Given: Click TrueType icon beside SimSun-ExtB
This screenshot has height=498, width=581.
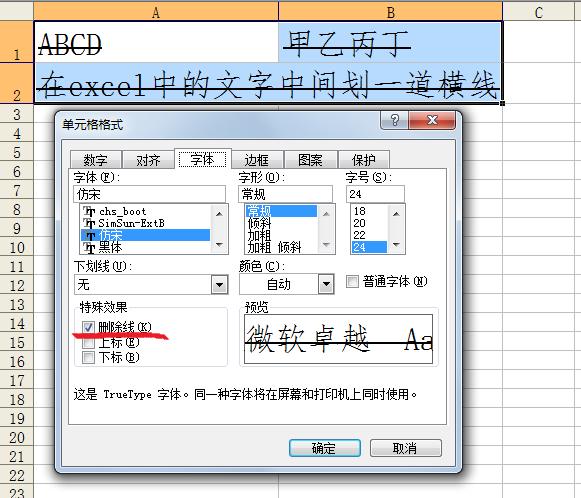Looking at the screenshot, I should (89, 223).
